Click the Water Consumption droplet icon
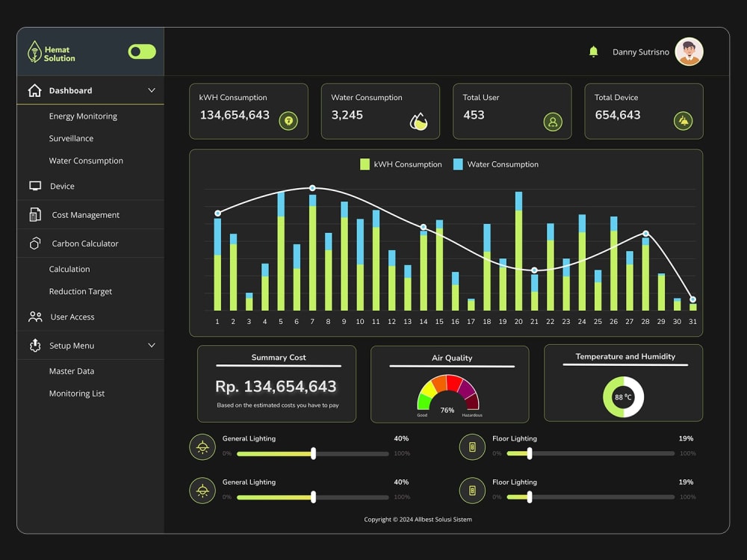This screenshot has width=747, height=560. click(419, 121)
